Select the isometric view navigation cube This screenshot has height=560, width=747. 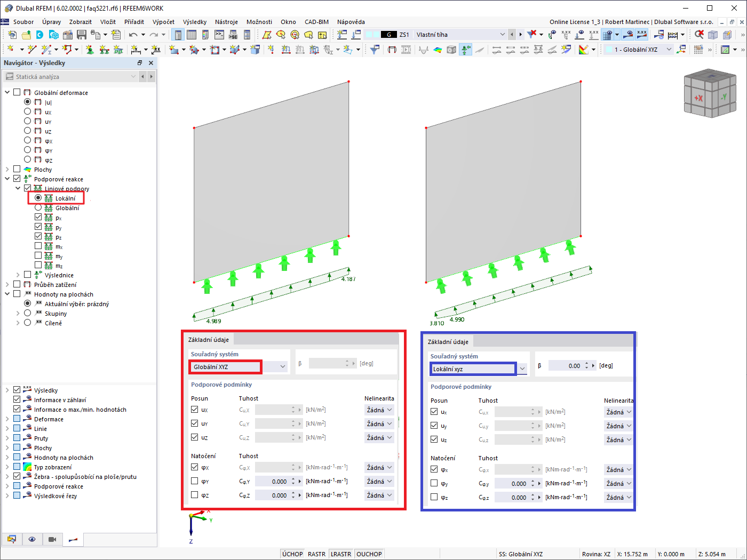[x=710, y=94]
